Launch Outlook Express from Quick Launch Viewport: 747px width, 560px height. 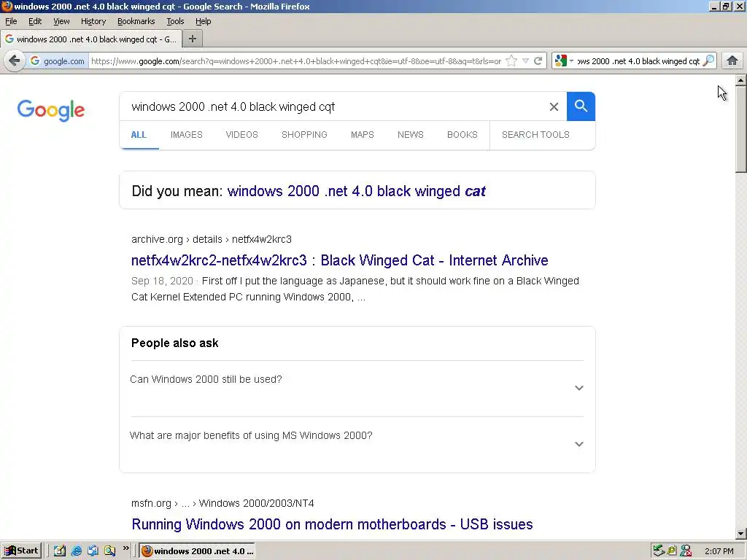pyautogui.click(x=93, y=551)
